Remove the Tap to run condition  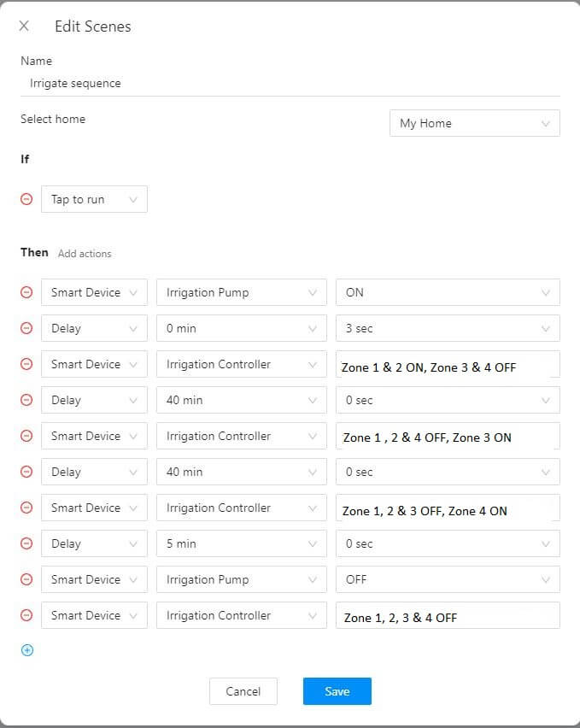click(27, 199)
